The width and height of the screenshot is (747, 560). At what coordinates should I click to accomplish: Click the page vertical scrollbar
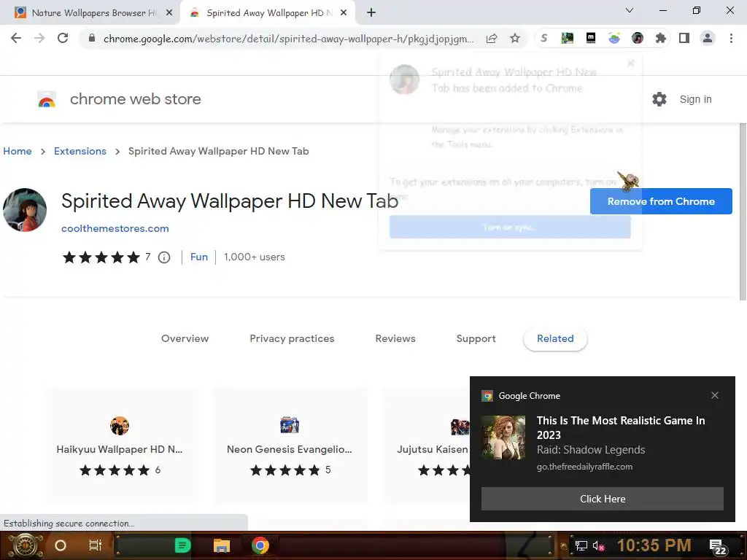pyautogui.click(x=743, y=212)
